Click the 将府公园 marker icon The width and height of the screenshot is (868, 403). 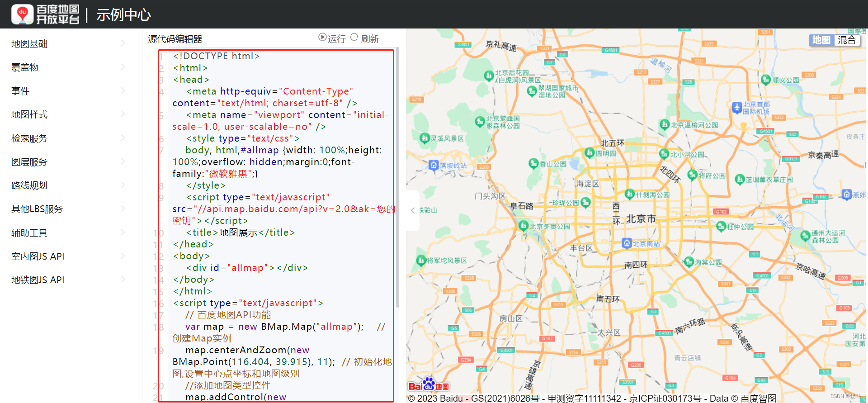coord(692,175)
